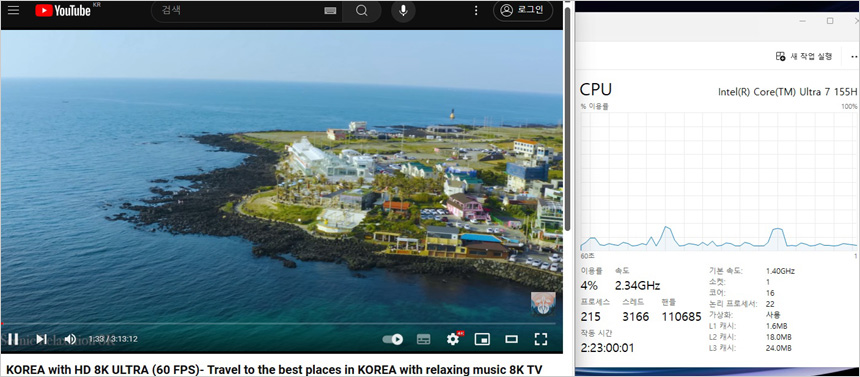860x377 pixels.
Task: Click the magnifier search button
Action: click(361, 10)
